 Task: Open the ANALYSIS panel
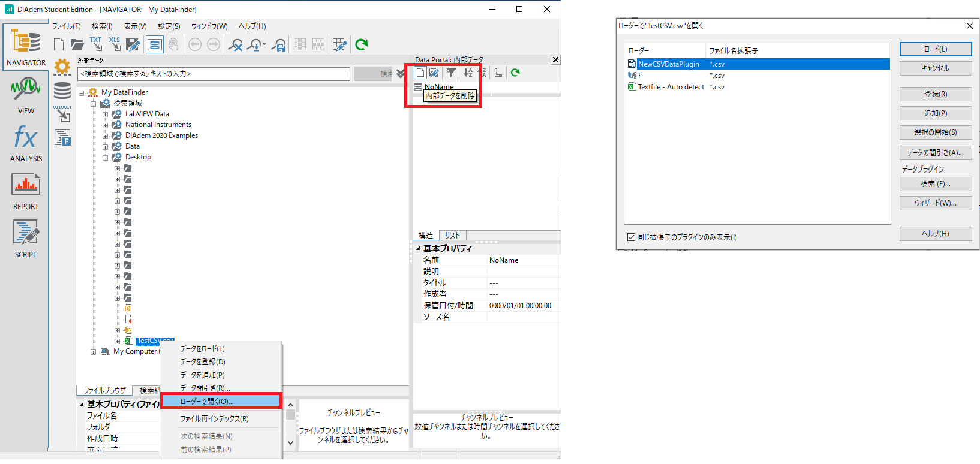point(26,143)
